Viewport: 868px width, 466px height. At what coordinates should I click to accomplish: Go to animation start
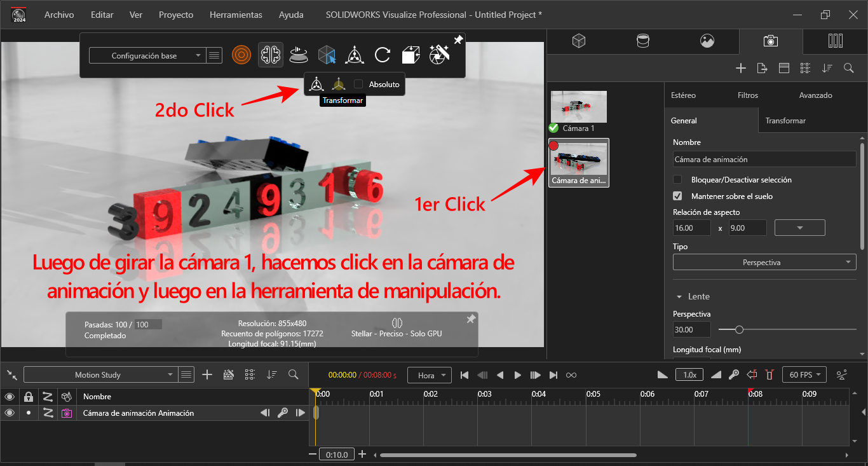[x=465, y=375]
